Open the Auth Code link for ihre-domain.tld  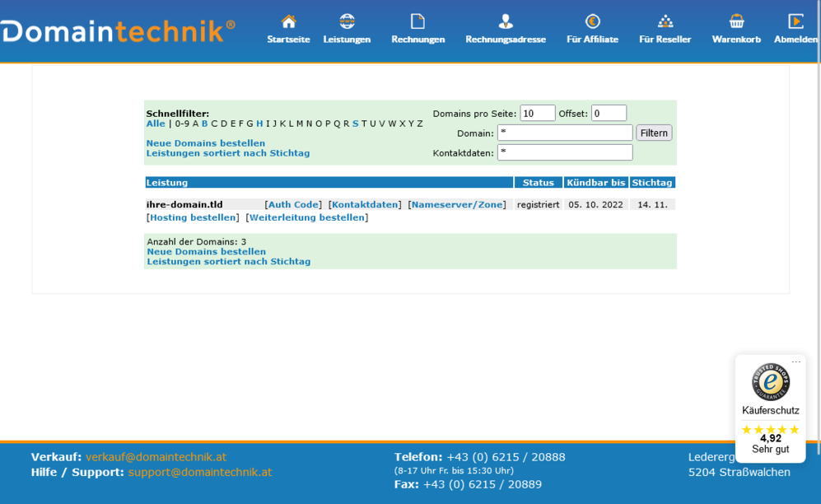[293, 204]
